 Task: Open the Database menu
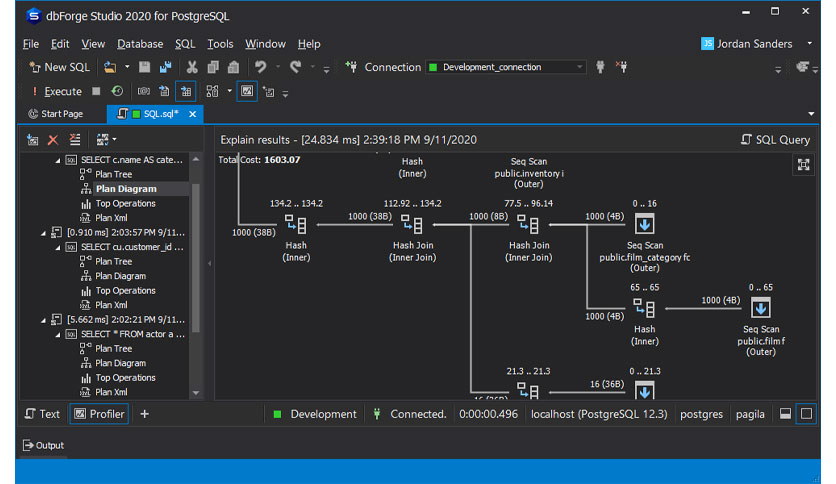coord(140,44)
